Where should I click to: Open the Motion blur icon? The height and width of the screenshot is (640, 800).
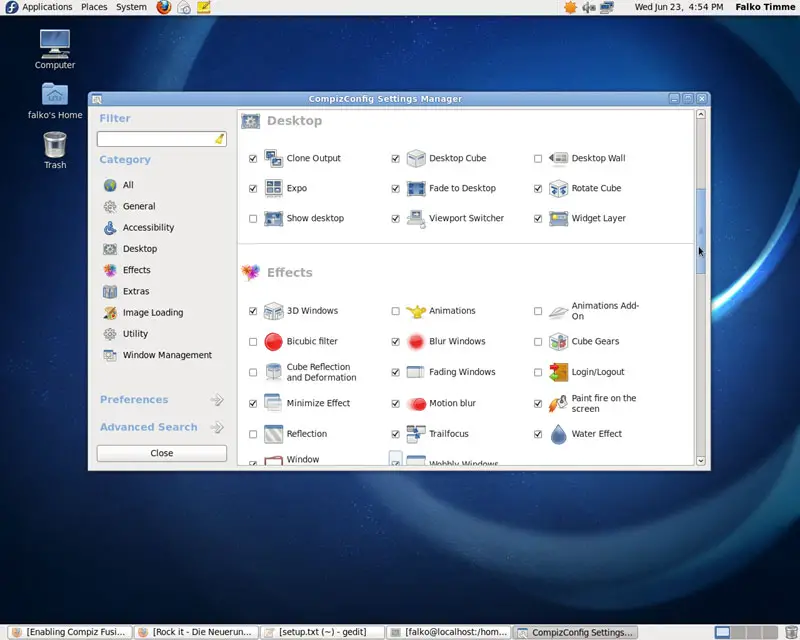(x=416, y=403)
